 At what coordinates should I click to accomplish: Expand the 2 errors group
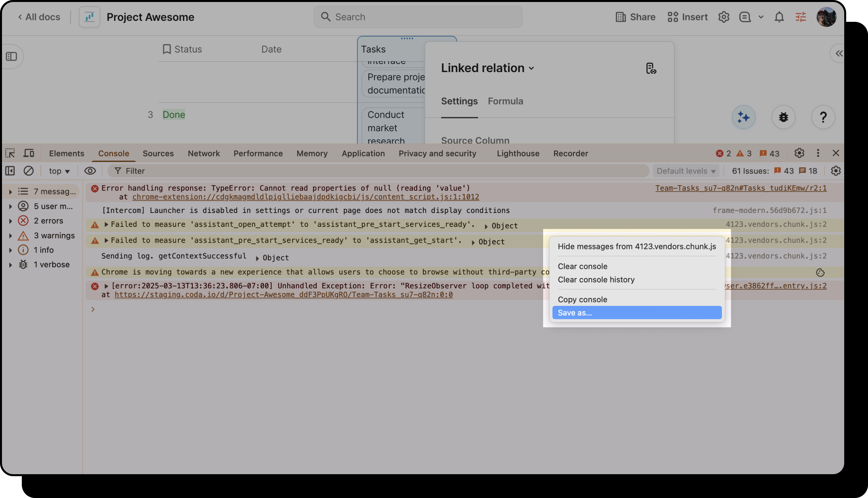[11, 221]
